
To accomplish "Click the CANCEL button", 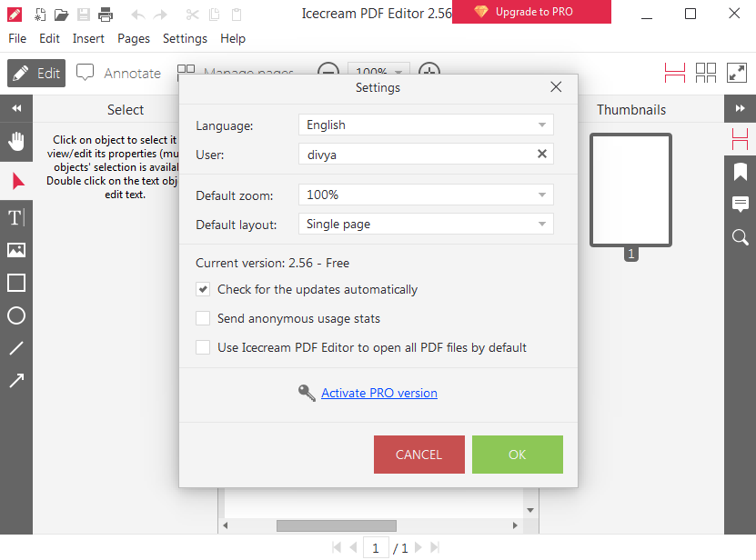I will (x=419, y=455).
